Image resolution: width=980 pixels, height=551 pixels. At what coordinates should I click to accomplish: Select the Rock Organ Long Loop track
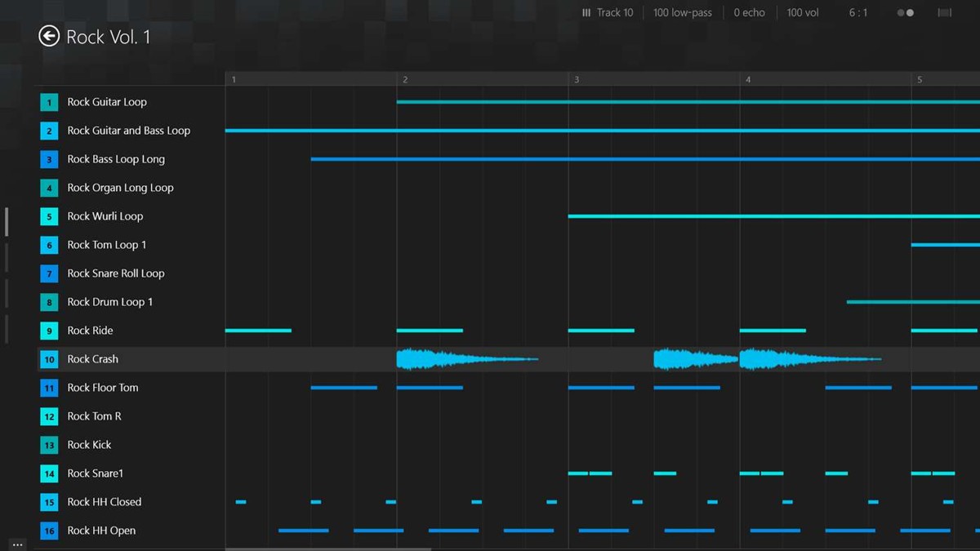point(120,188)
